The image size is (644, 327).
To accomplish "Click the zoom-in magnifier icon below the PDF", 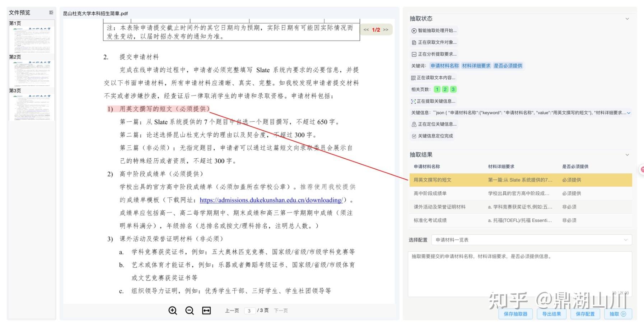I will click(x=173, y=310).
